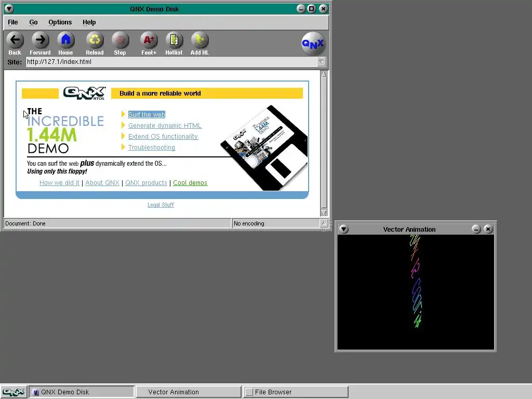Open the Cool demos link
Image resolution: width=532 pixels, height=399 pixels.
point(190,182)
